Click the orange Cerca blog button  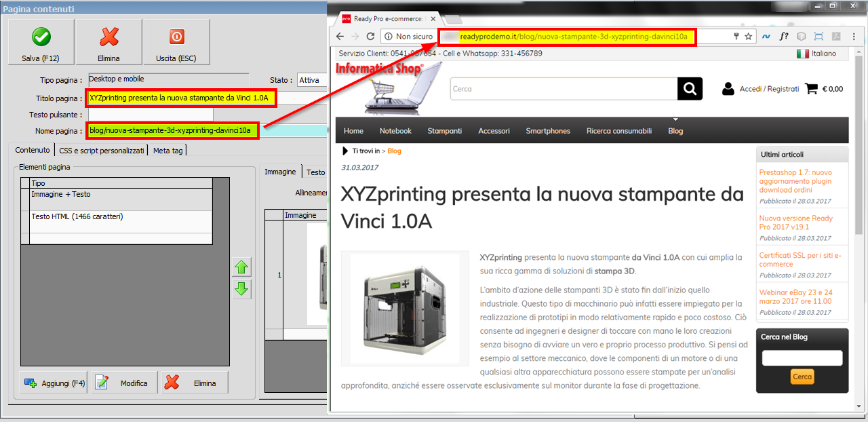[x=802, y=377]
